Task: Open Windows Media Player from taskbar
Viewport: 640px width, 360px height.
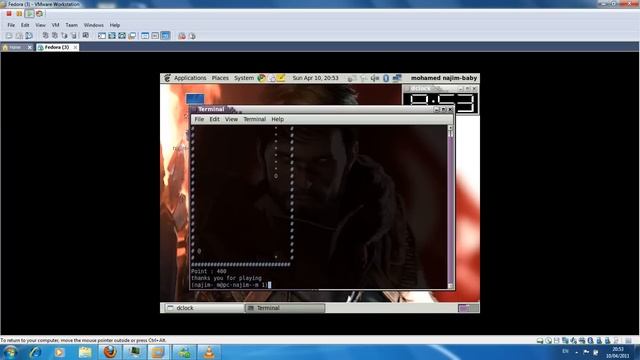Action: [60, 352]
